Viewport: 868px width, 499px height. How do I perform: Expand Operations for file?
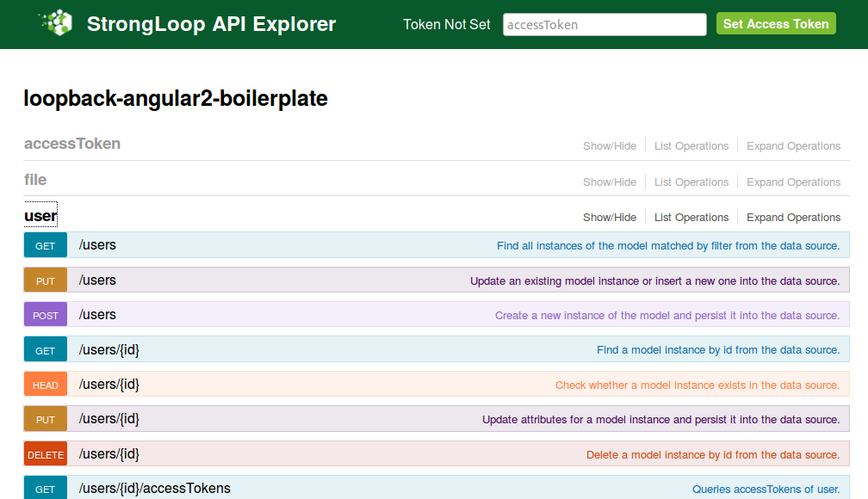(x=793, y=182)
